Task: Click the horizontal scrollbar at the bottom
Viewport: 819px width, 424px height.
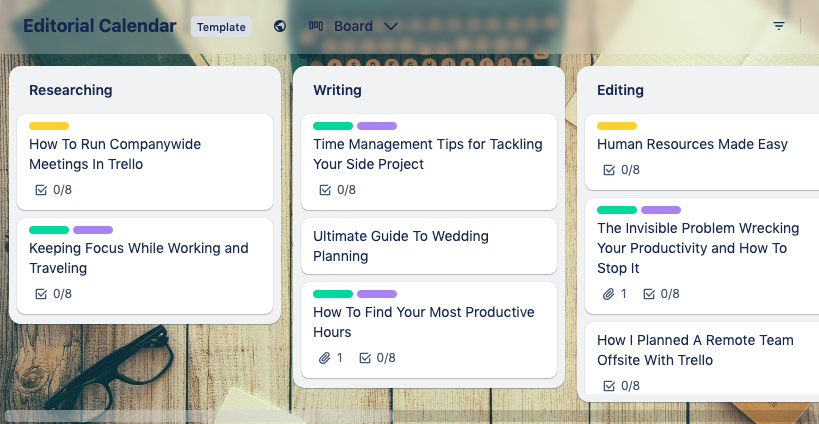Action: click(200, 416)
